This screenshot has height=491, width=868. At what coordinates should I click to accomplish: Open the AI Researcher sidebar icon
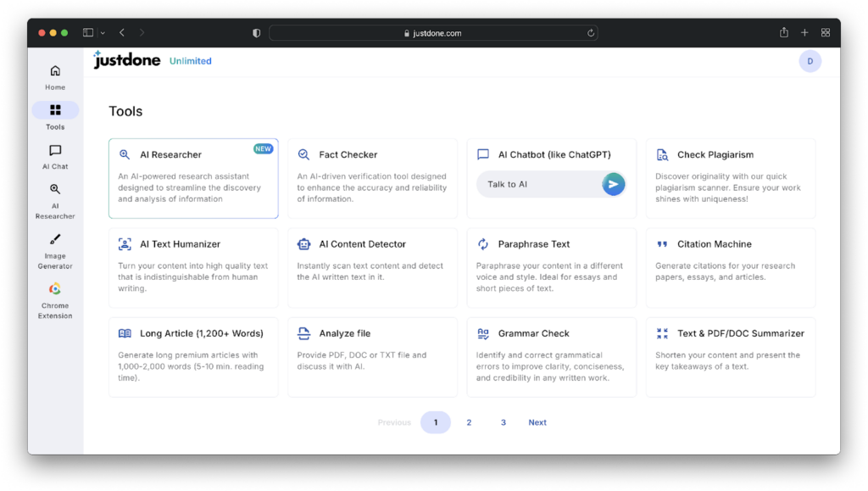point(55,190)
